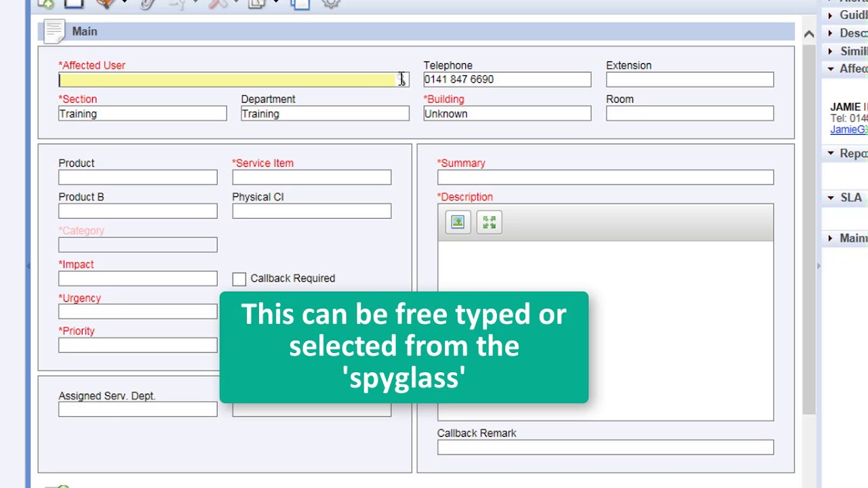Click the paperclip attachment icon in toolbar

[x=148, y=3]
